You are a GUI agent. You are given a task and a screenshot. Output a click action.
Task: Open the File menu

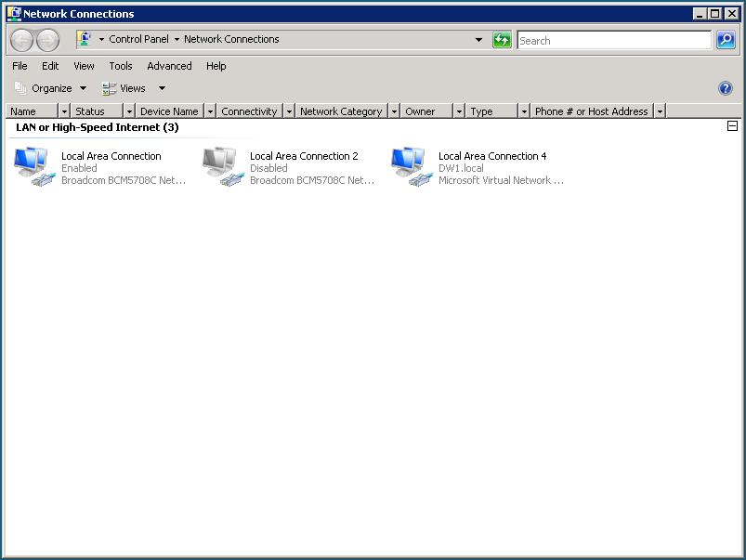[x=19, y=66]
